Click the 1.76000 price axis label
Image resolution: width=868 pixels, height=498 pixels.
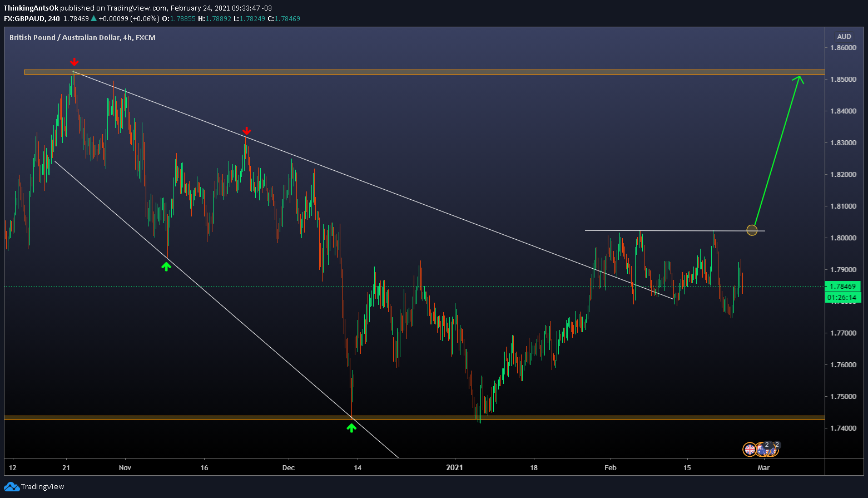[843, 365]
